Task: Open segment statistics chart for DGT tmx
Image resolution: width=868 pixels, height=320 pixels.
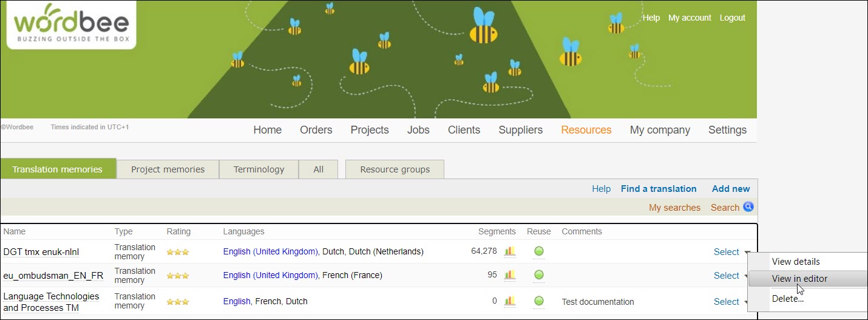Action: tap(510, 251)
